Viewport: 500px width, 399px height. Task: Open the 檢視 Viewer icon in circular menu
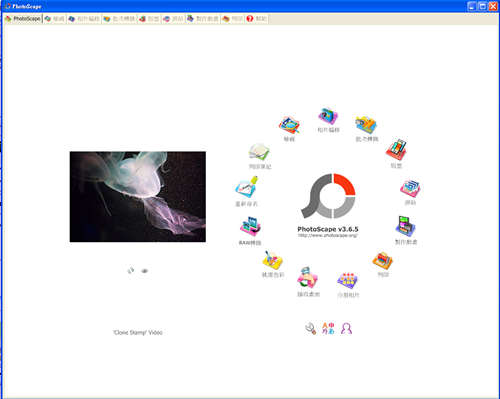point(289,125)
